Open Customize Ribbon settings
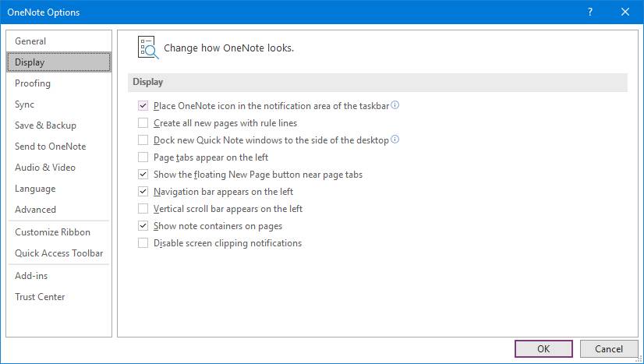The width and height of the screenshot is (644, 364). point(58,232)
